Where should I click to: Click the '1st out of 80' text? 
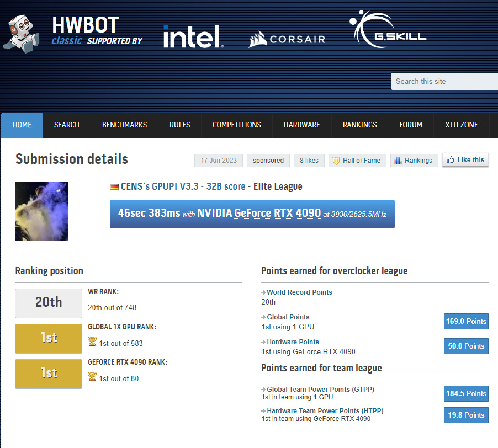click(119, 378)
